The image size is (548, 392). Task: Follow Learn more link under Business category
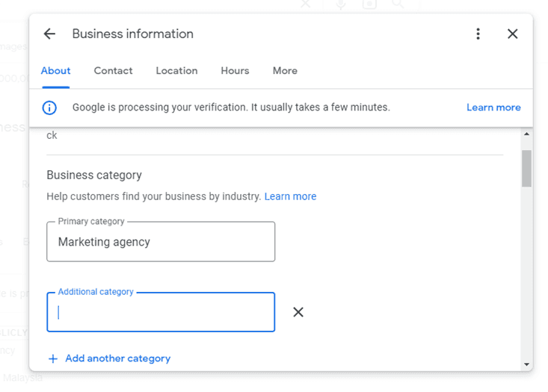[x=290, y=196]
